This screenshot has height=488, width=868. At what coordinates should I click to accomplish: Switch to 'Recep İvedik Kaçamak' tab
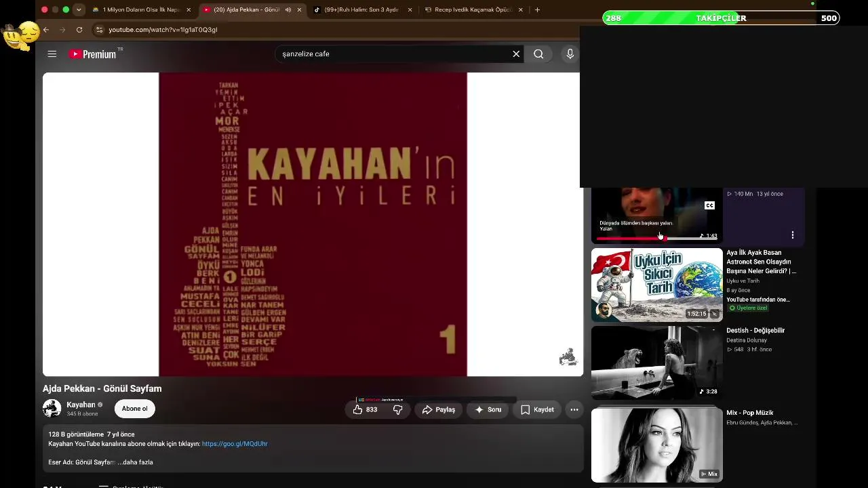pos(473,9)
